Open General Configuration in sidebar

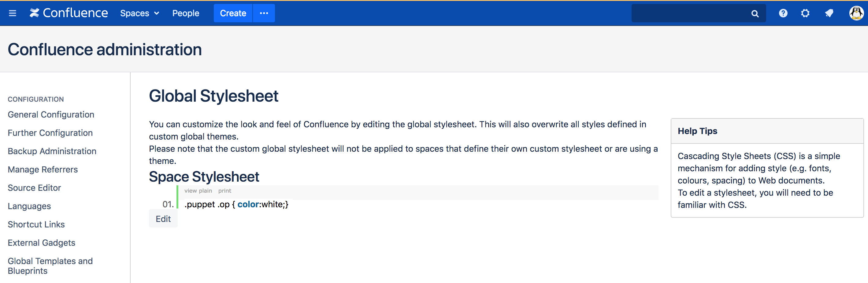point(51,114)
